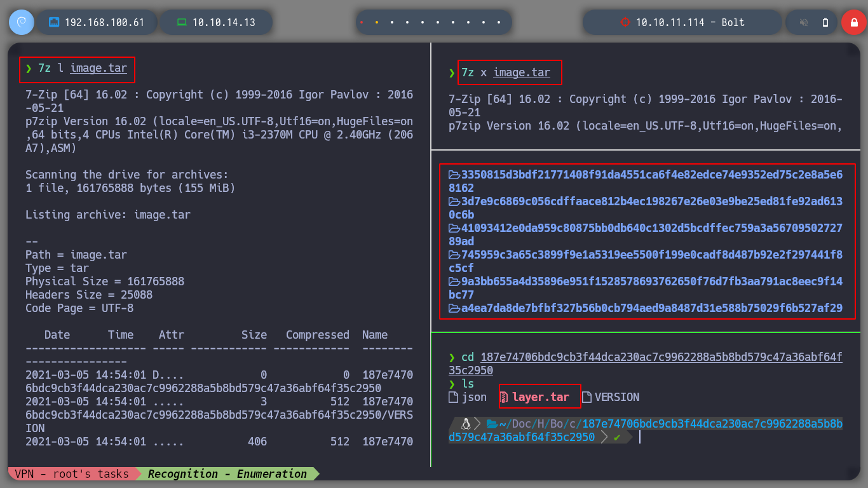Click the json file icon
The width and height of the screenshot is (868, 488).
pyautogui.click(x=454, y=397)
